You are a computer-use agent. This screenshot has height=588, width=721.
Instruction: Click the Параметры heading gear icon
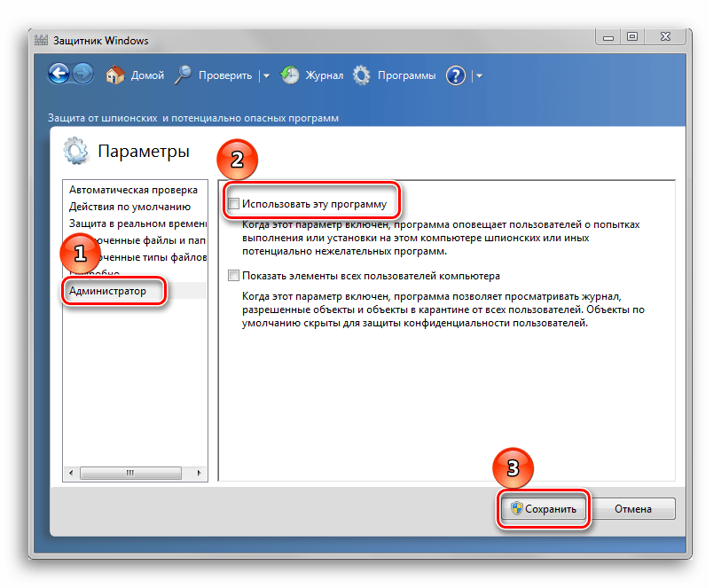(x=75, y=151)
